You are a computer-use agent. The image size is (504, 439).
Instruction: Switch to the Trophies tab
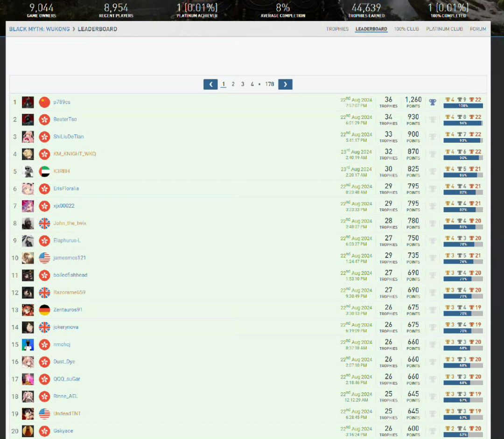[x=337, y=29]
